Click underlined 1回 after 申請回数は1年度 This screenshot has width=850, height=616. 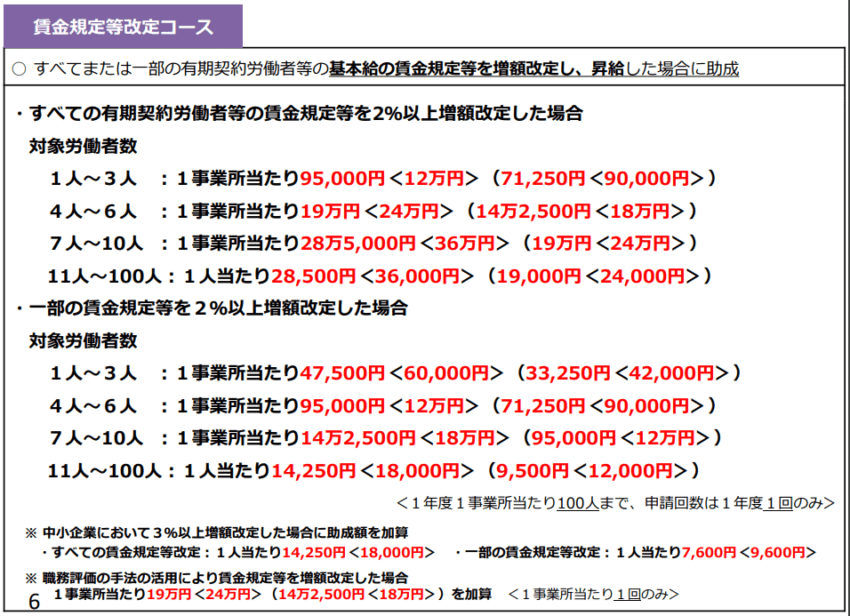[779, 504]
